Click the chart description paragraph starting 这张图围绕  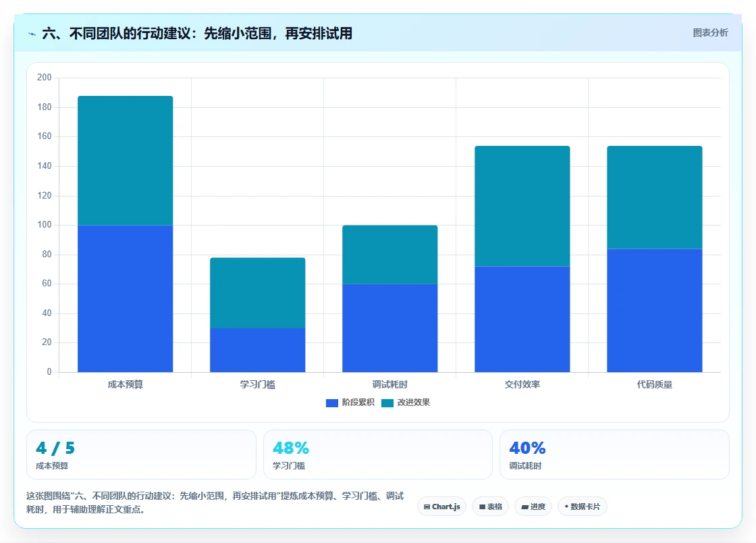click(x=215, y=502)
